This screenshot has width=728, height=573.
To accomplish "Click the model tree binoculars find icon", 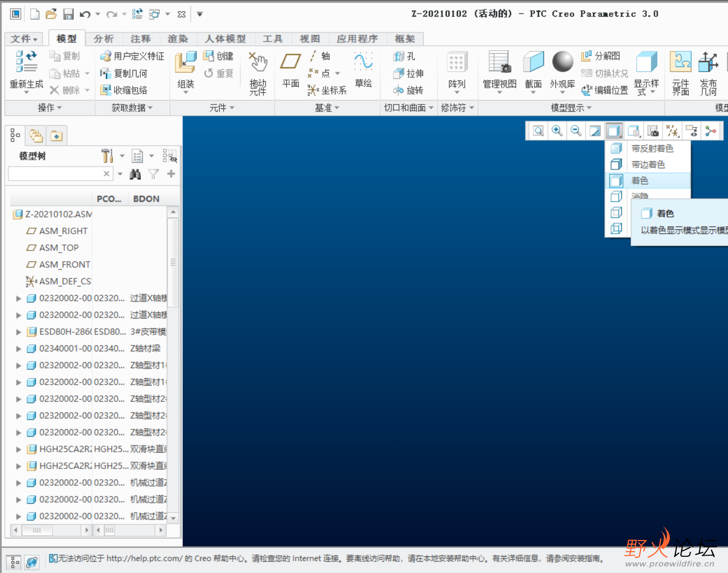I will click(x=135, y=174).
